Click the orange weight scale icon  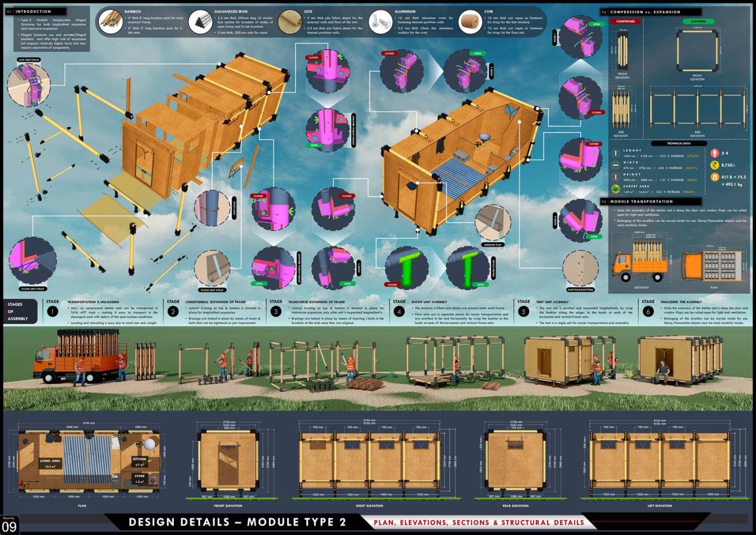[714, 177]
